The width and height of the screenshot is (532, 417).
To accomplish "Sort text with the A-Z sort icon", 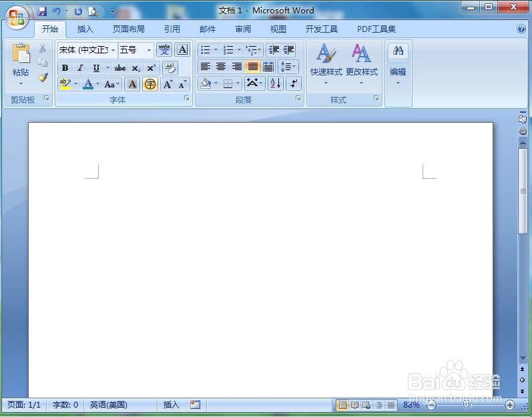I will (275, 83).
